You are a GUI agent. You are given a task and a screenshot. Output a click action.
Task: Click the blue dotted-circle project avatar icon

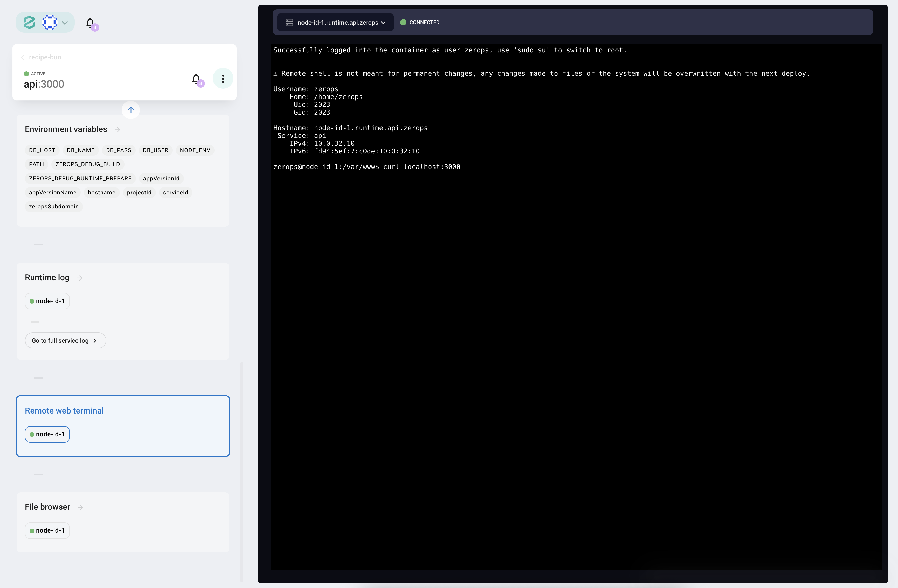[50, 22]
